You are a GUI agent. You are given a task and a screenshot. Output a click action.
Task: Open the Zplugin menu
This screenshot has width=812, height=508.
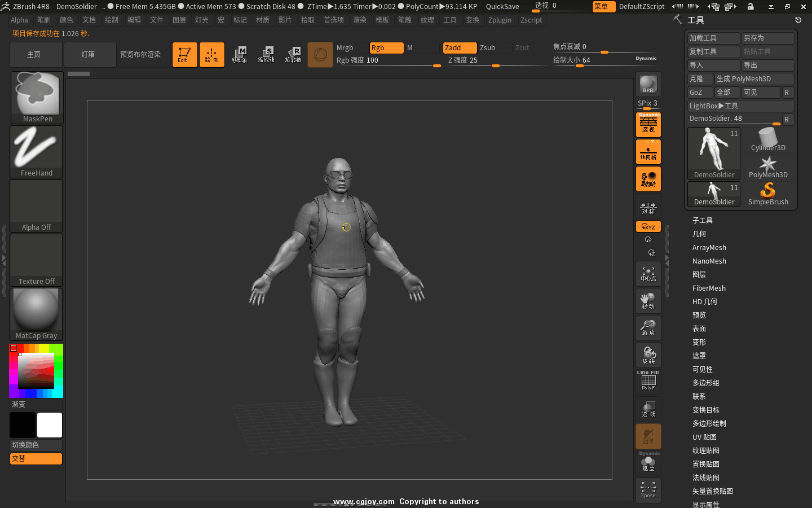(x=500, y=20)
